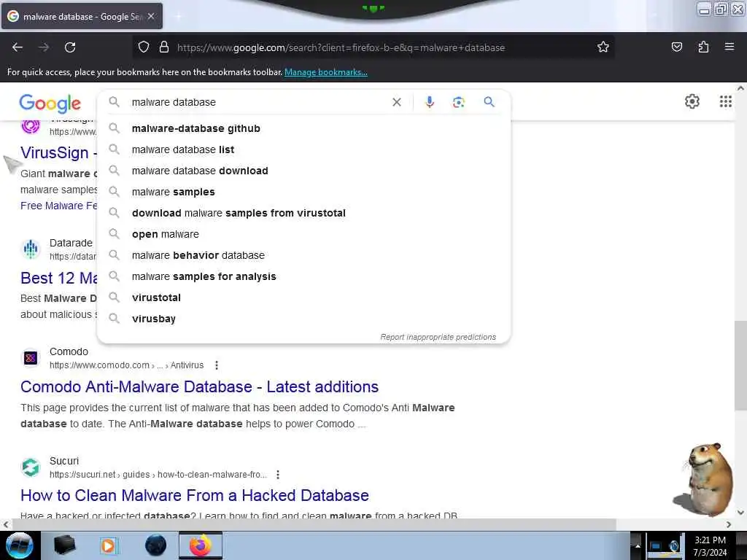Click the VirusSign site favicon
Image resolution: width=747 pixels, height=560 pixels.
tap(31, 126)
